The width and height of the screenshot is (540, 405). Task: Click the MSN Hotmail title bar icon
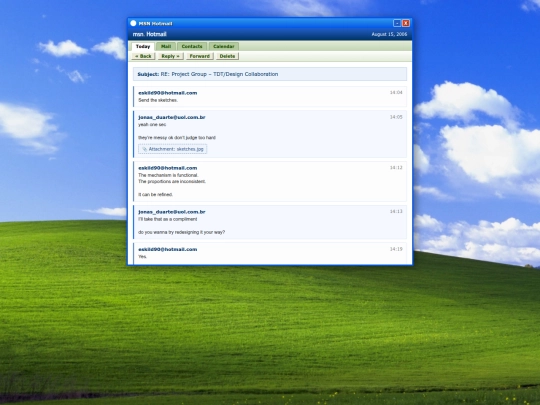point(133,23)
